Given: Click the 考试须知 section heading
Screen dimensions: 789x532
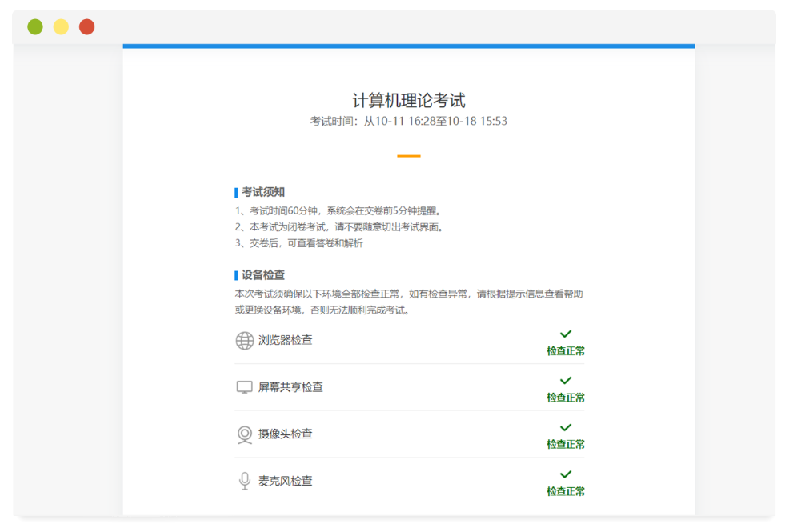Looking at the screenshot, I should [263, 192].
